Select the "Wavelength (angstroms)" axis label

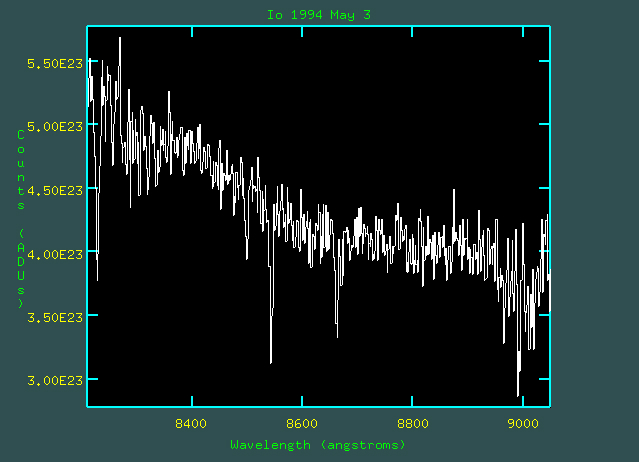tap(318, 445)
